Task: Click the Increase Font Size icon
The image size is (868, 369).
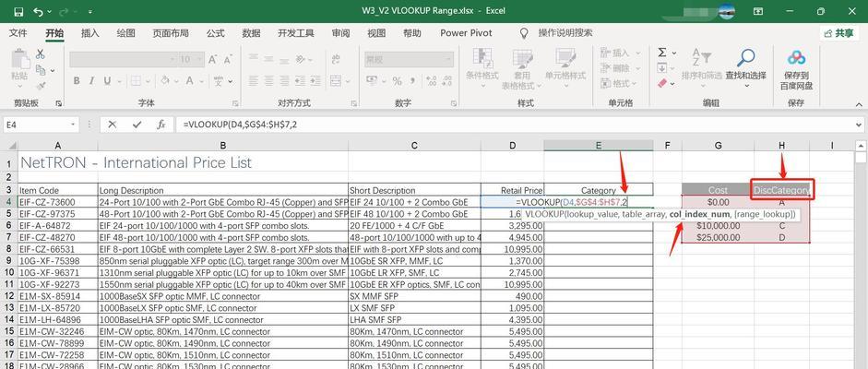Action: 212,59
